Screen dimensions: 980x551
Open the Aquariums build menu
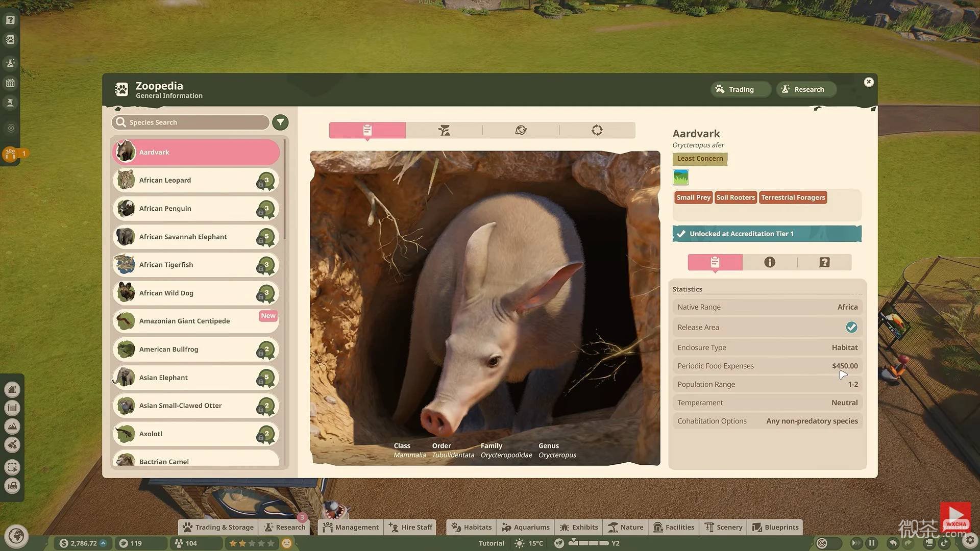(x=525, y=527)
